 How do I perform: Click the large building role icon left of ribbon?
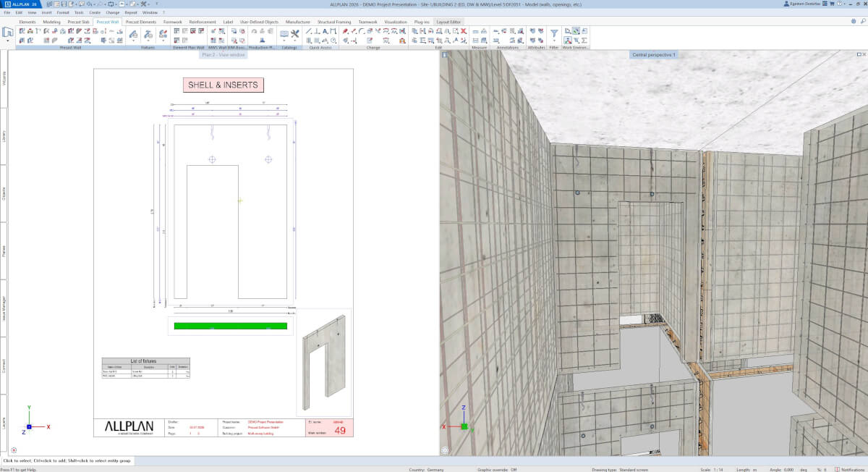(x=7, y=32)
